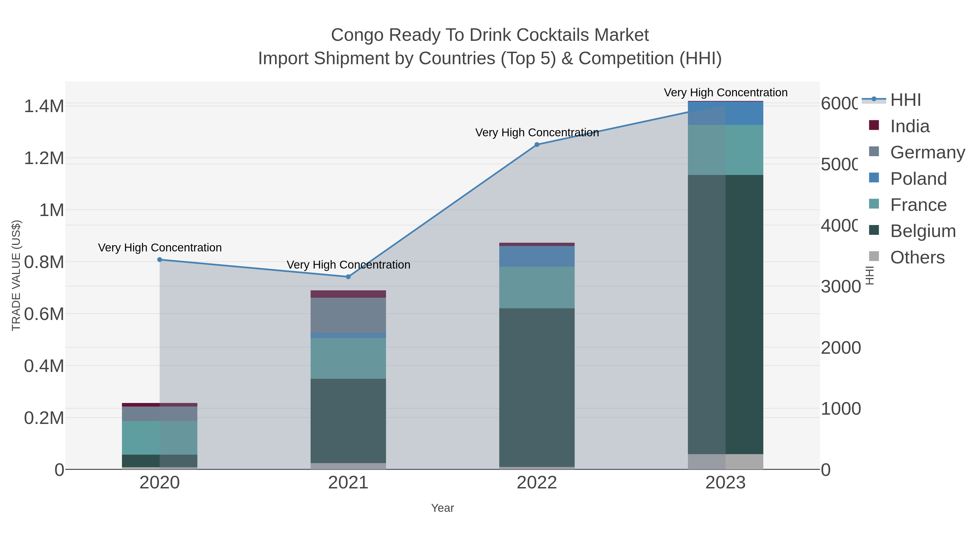Toggle the Poland legend entry
The image size is (980, 551).
(908, 179)
